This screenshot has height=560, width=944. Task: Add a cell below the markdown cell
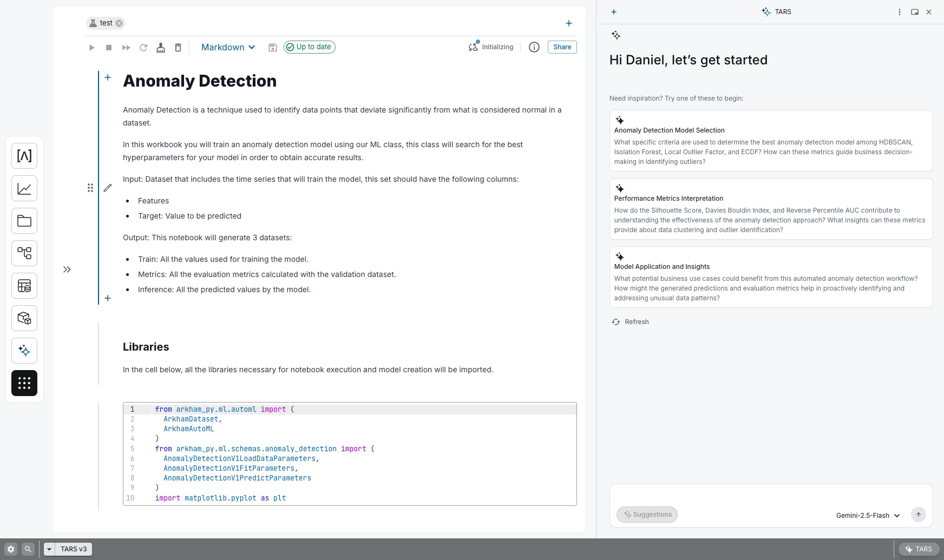click(108, 298)
